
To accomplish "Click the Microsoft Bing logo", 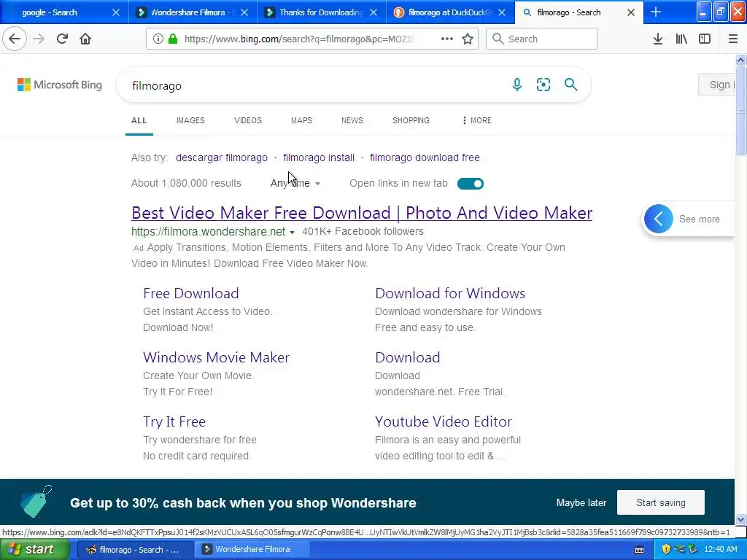I will pos(60,85).
